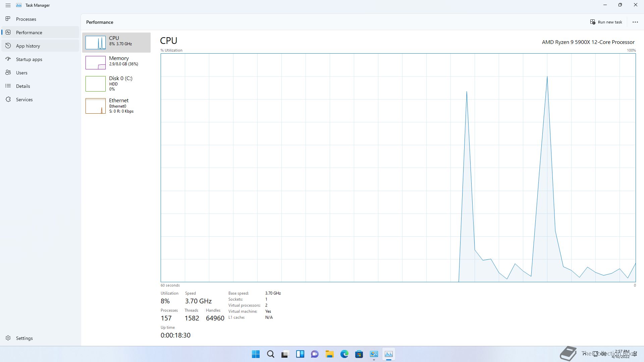This screenshot has width=644, height=362.
Task: Click the App history clock icon
Action: tap(8, 46)
